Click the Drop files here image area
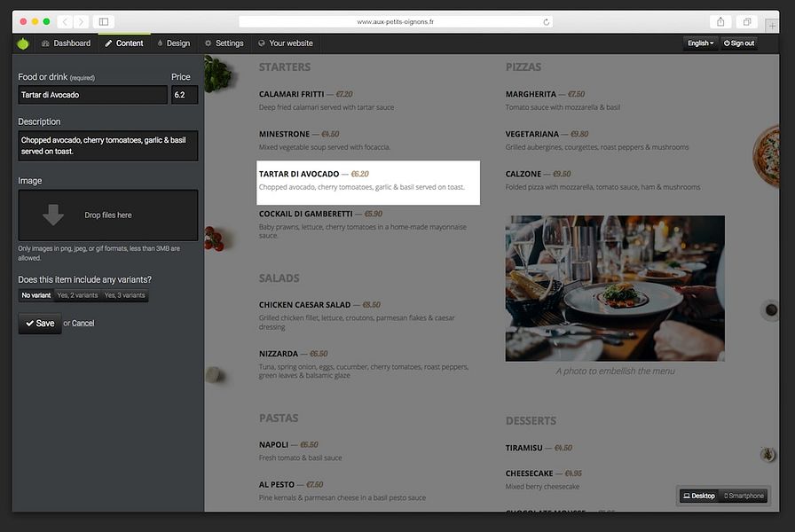The image size is (795, 532). coord(108,215)
